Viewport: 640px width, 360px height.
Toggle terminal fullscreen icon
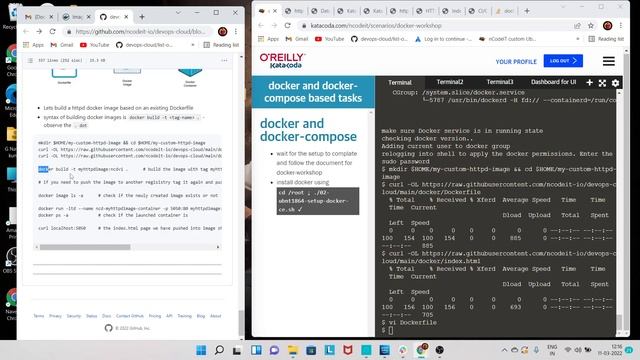click(x=602, y=83)
